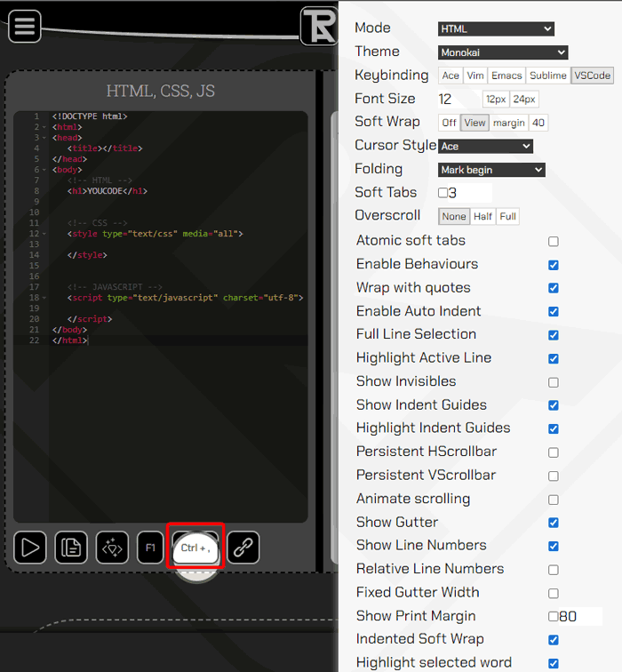The width and height of the screenshot is (622, 672).
Task: Toggle Show Gutter checkbox
Action: (554, 523)
